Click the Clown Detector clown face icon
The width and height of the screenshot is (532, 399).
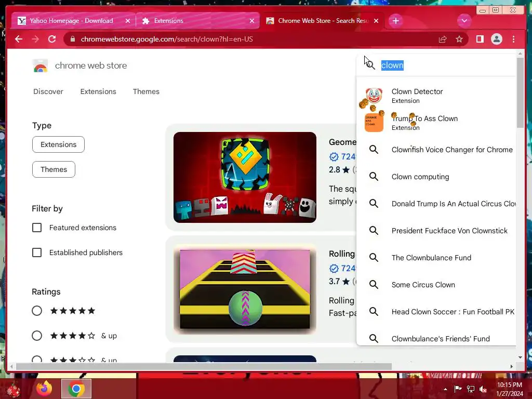coord(374,96)
